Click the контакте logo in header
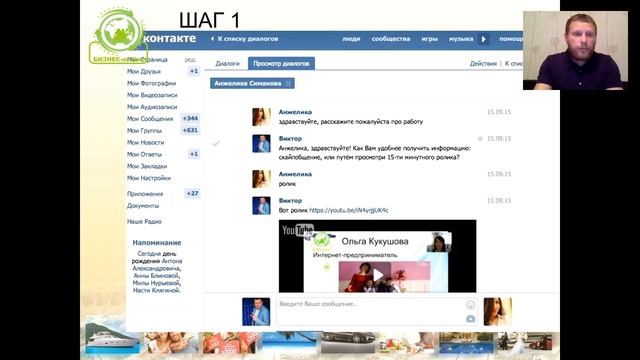The width and height of the screenshot is (640, 360). pos(170,38)
